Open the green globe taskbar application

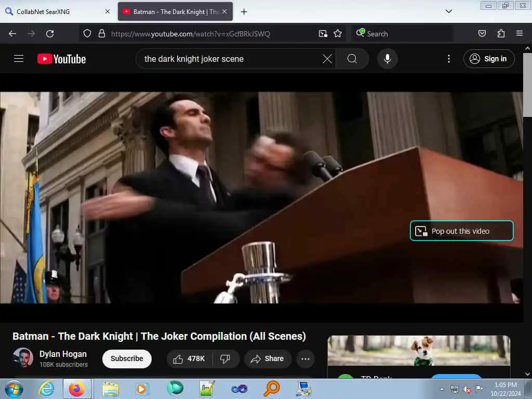[175, 389]
